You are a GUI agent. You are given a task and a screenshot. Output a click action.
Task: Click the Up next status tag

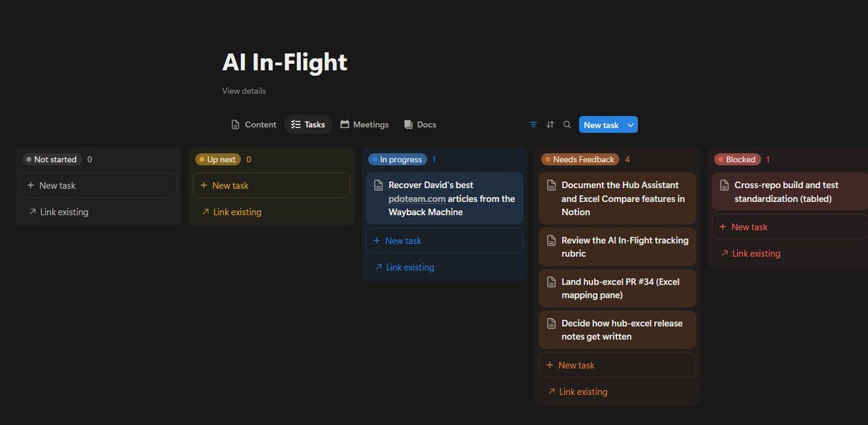pos(218,159)
